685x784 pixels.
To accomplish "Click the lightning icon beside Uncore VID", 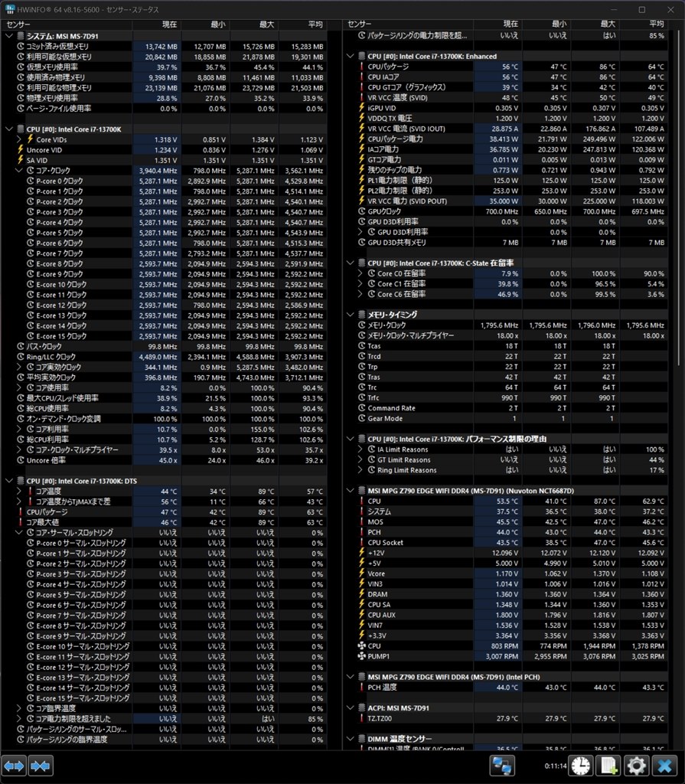I will (x=21, y=150).
